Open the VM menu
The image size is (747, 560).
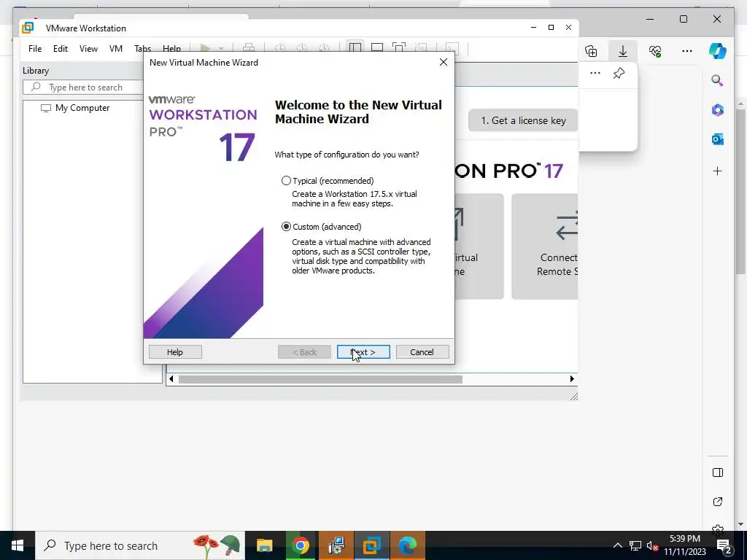[116, 49]
